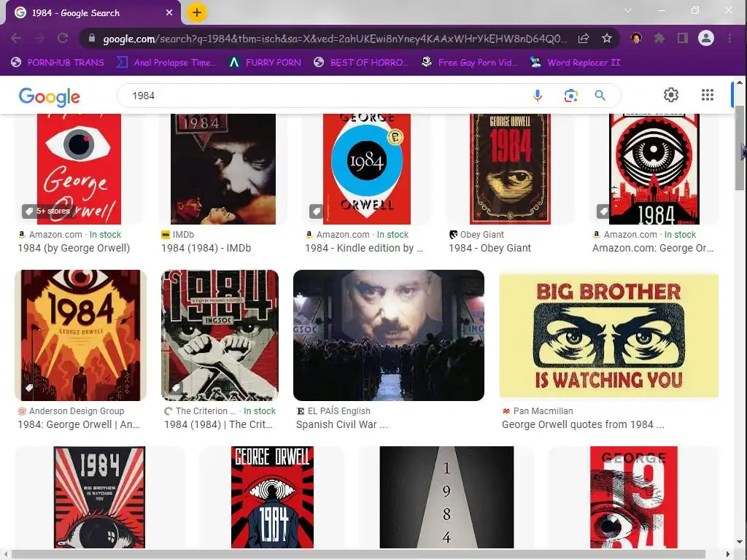Click the padlock site info icon

point(92,38)
